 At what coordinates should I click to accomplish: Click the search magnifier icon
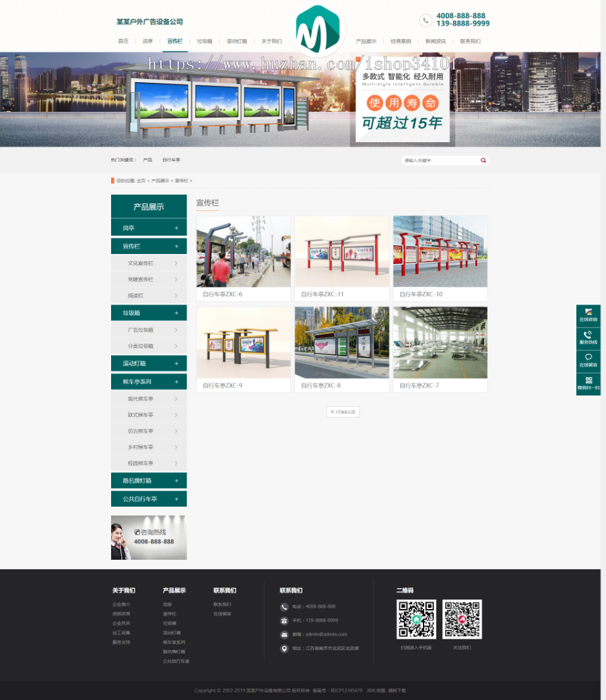pyautogui.click(x=483, y=160)
